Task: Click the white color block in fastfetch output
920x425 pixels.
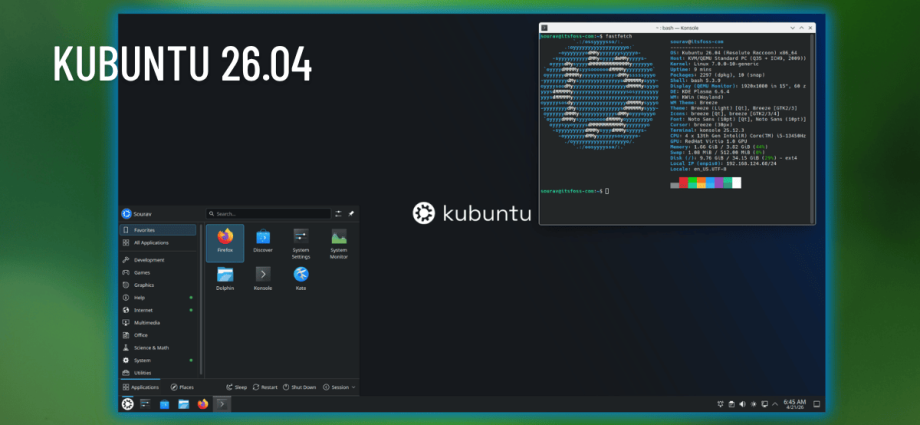Action: click(x=736, y=183)
